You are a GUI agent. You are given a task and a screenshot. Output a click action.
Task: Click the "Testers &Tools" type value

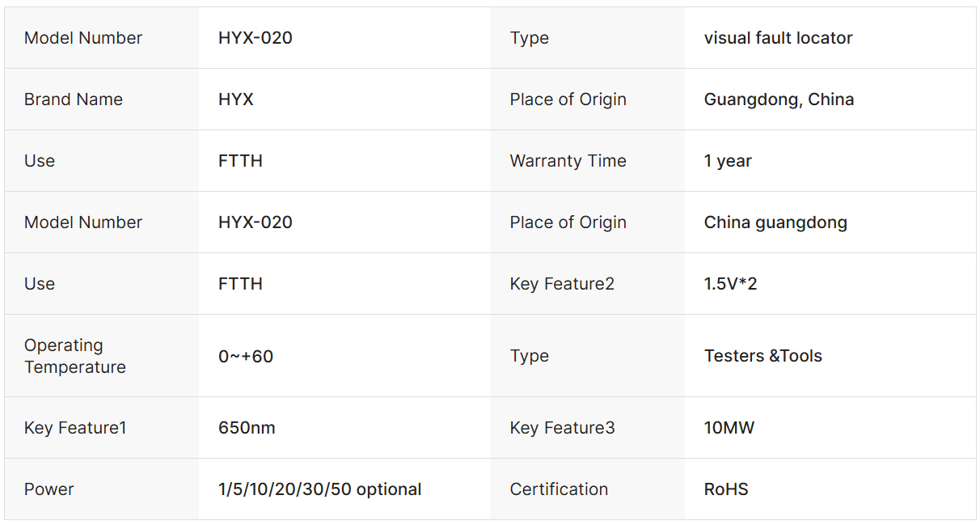click(762, 356)
